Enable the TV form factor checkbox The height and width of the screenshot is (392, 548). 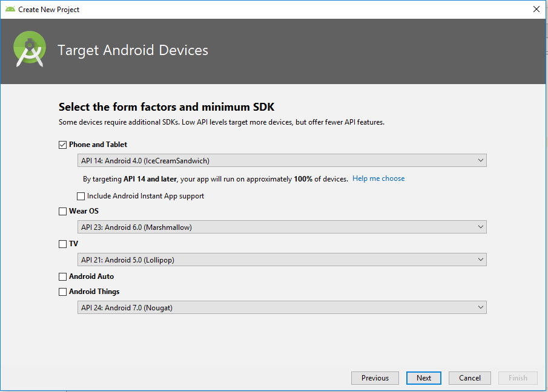coord(62,244)
